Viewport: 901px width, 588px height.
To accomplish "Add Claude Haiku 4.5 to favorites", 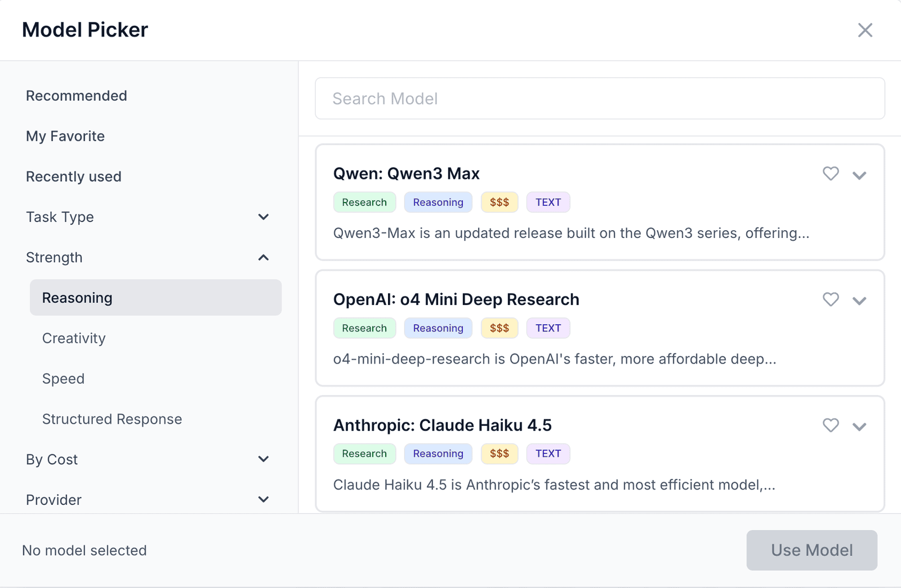I will tap(831, 425).
